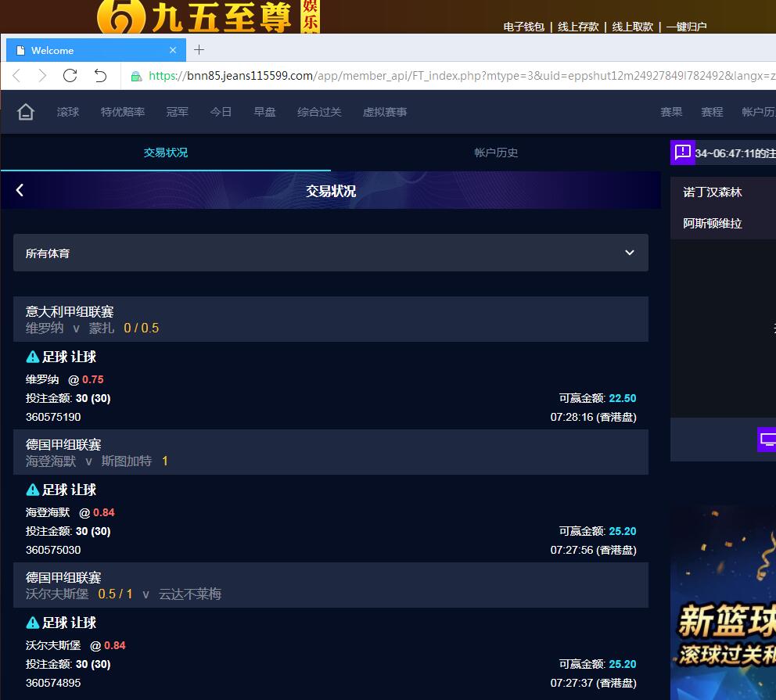Switch to the 帐户历史 tab
776x700 pixels.
tap(496, 153)
